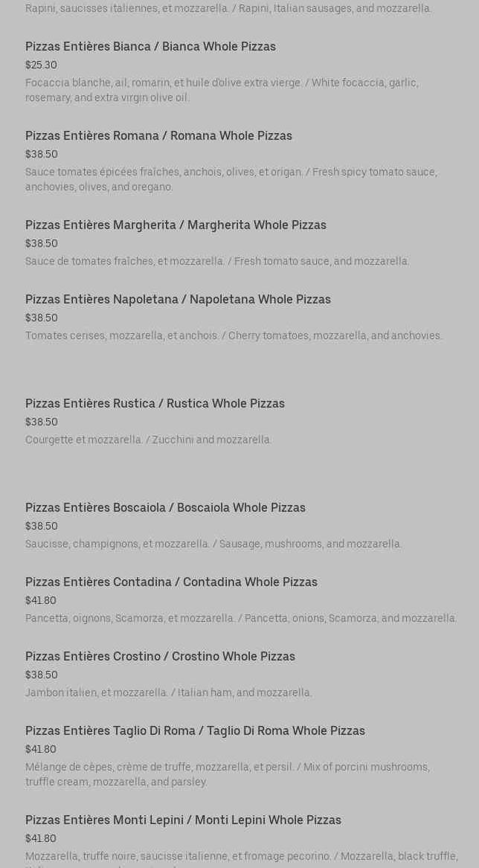Click Crostino Italian ham description

click(168, 692)
